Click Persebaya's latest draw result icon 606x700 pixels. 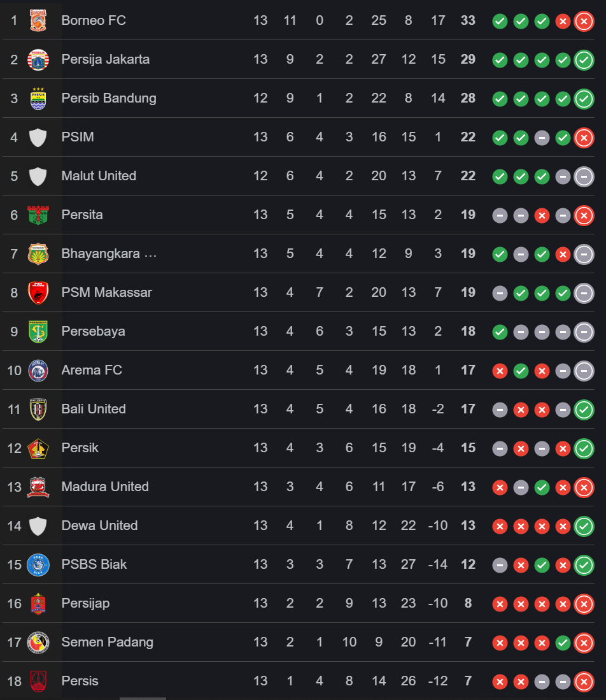click(x=584, y=332)
